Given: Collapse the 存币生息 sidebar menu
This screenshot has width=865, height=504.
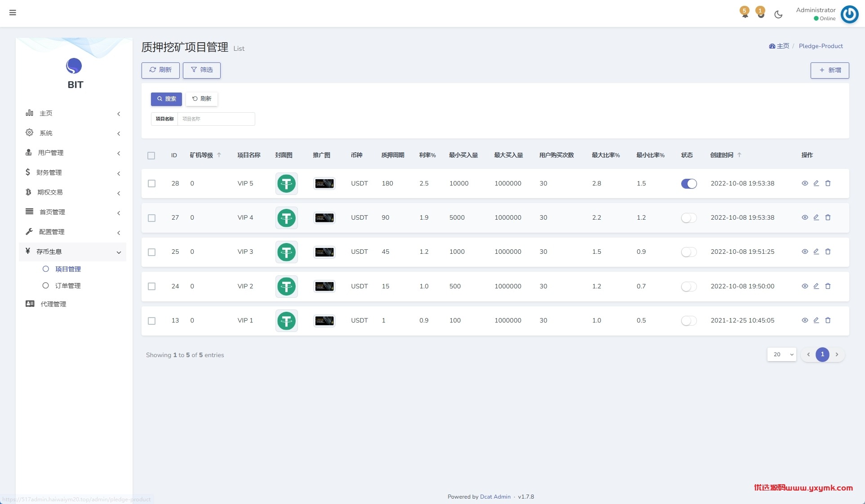Looking at the screenshot, I should pyautogui.click(x=73, y=252).
